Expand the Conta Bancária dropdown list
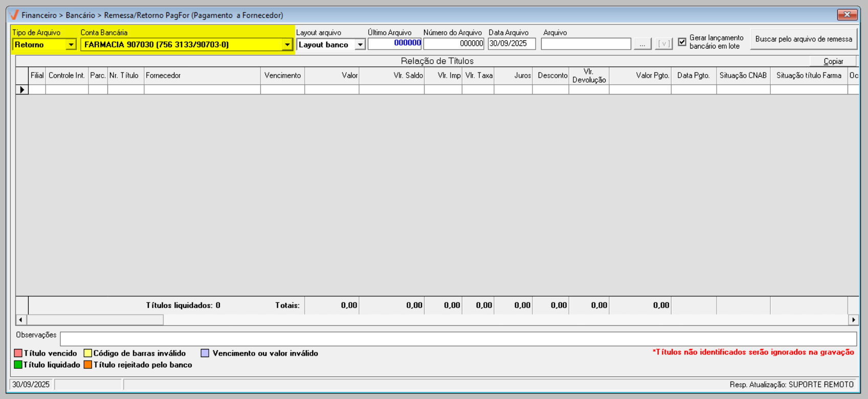The width and height of the screenshot is (868, 399). tap(287, 45)
